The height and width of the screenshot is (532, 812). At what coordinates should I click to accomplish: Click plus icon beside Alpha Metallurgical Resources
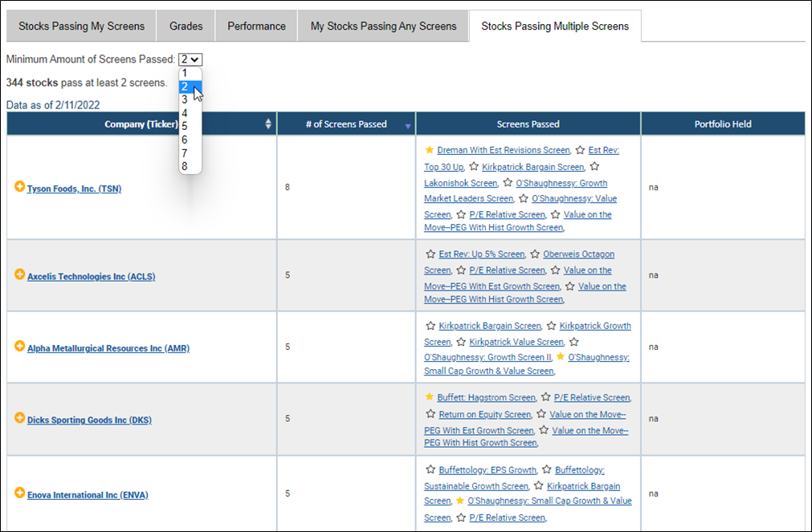tap(20, 347)
